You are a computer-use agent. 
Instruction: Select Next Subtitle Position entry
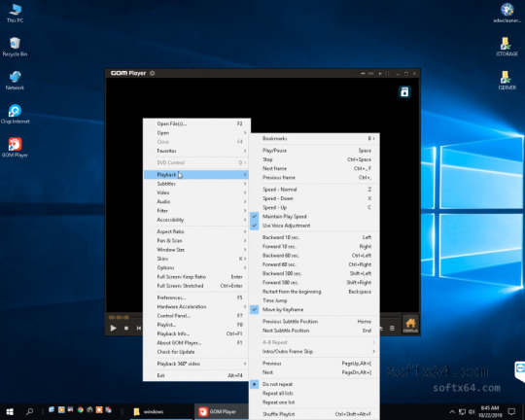[x=314, y=331]
